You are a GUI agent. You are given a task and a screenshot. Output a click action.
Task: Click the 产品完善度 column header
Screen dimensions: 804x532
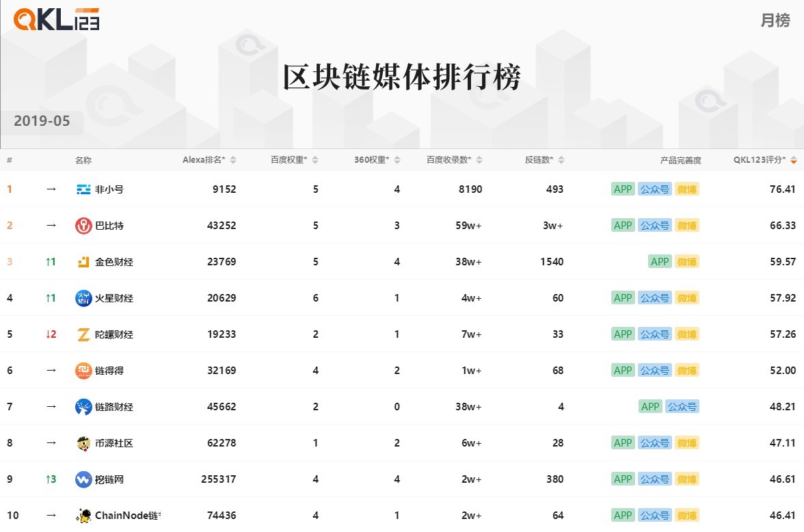[x=680, y=160]
